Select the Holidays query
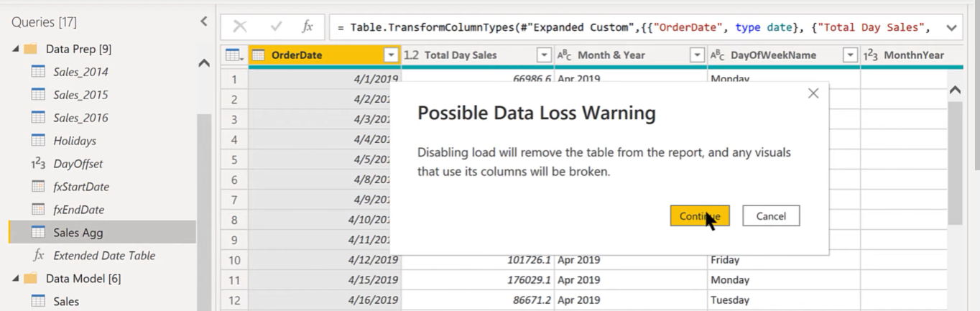Screen dimensions: 980x311 [x=74, y=141]
